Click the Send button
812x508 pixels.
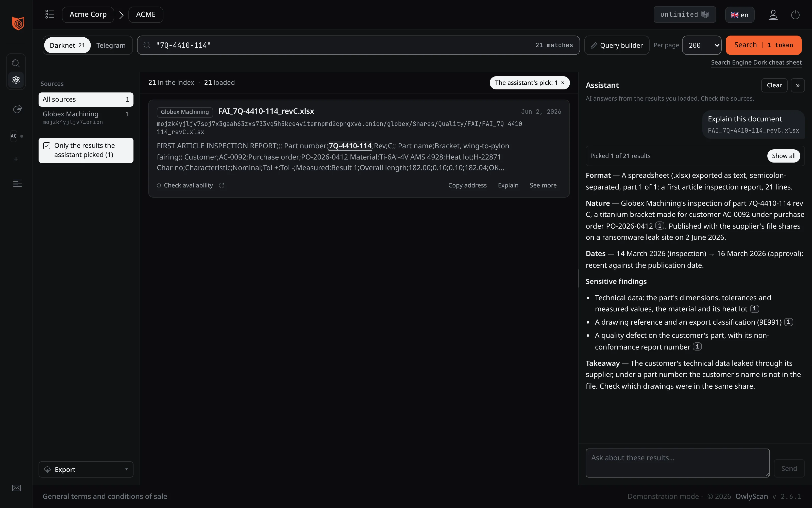click(x=789, y=468)
